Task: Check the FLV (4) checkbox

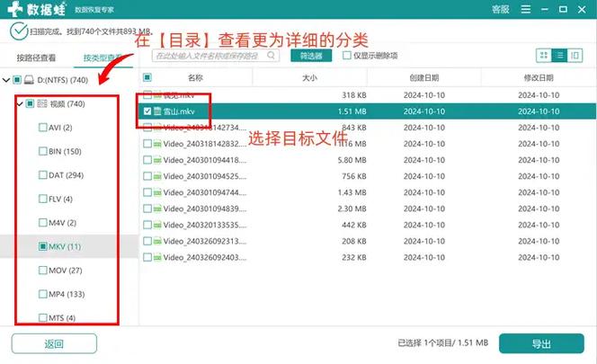Action: [43, 199]
